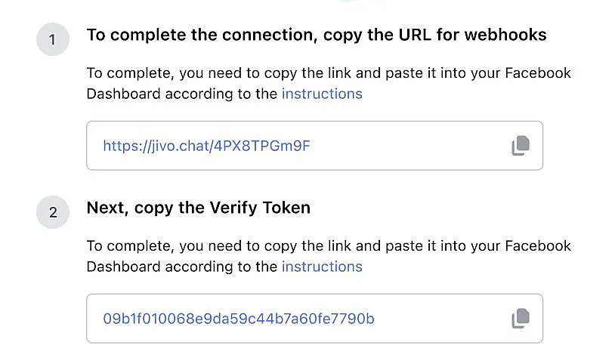Click the https://jivo.chat/4PX8TPGm9F URL text
615x364 pixels.
[x=206, y=146]
